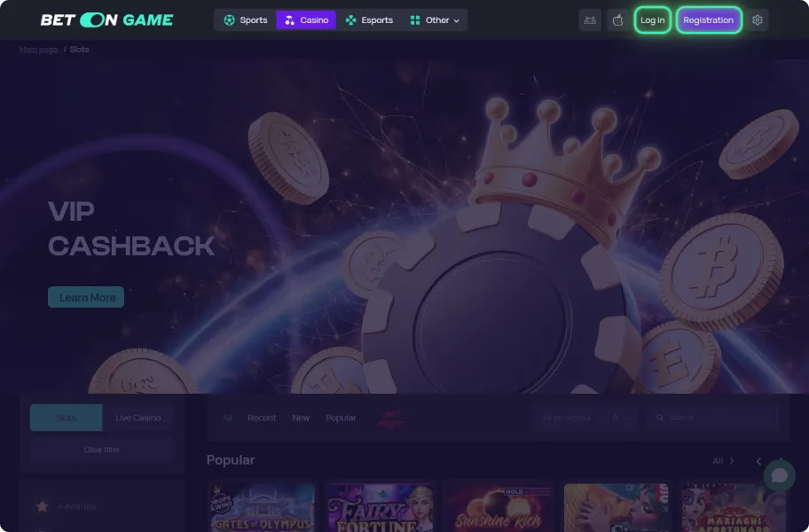Open the settings gear icon in header
Image resolution: width=809 pixels, height=532 pixels.
coord(757,20)
